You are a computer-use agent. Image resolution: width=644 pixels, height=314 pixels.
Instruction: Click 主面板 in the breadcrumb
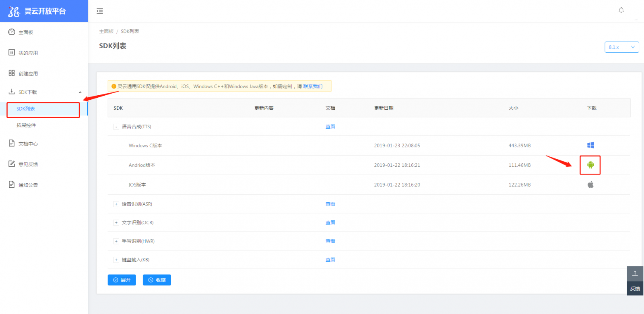click(106, 31)
